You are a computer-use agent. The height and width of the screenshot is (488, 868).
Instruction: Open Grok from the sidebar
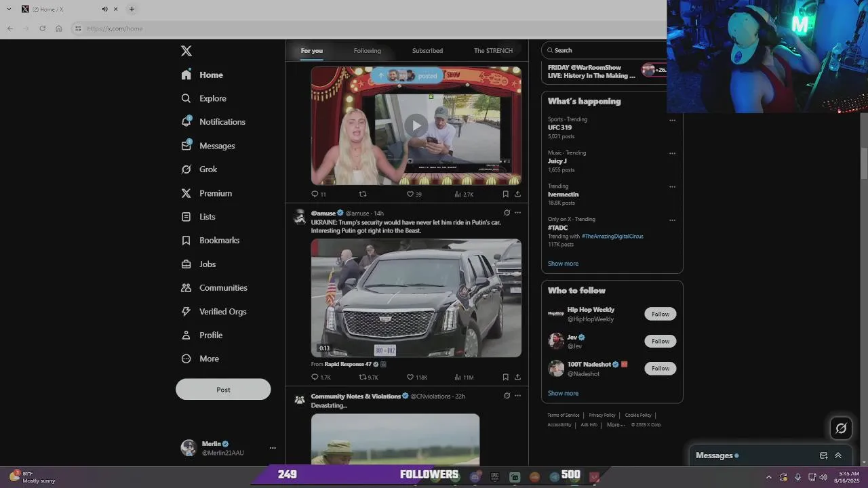point(199,169)
